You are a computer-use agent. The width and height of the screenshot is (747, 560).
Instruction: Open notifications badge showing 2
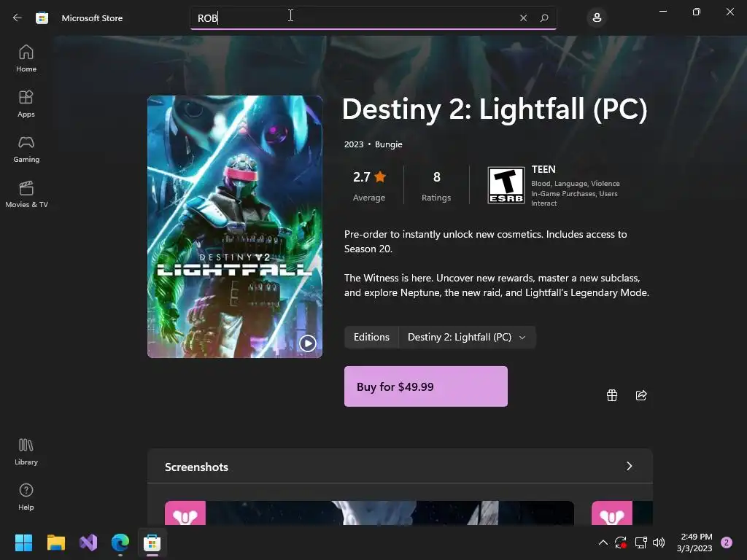click(727, 542)
